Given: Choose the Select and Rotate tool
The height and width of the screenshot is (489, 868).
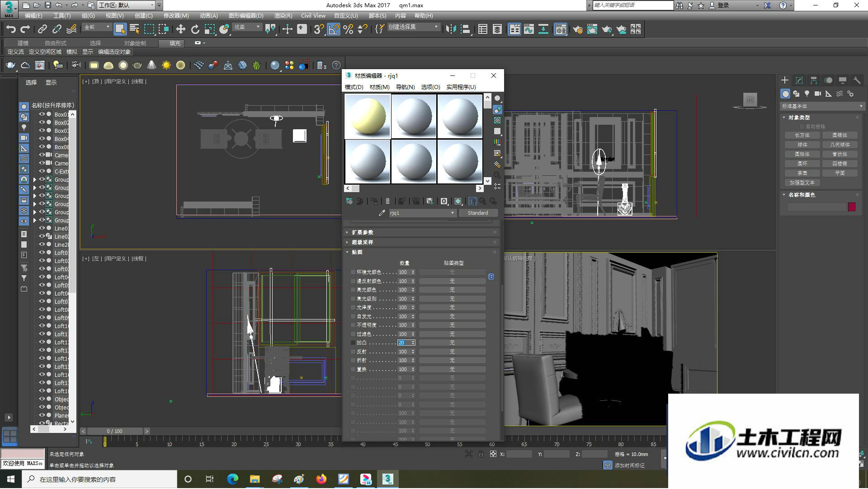Looking at the screenshot, I should point(195,29).
